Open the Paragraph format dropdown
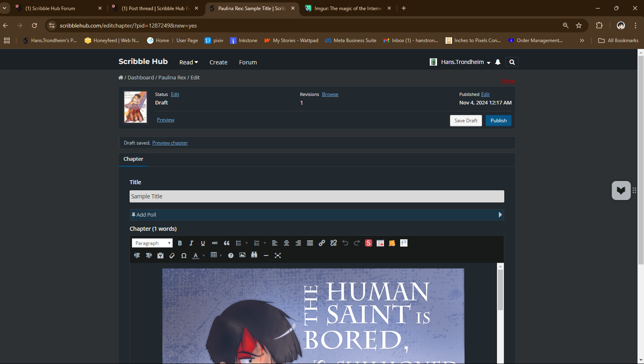The width and height of the screenshot is (644, 364). (x=152, y=243)
